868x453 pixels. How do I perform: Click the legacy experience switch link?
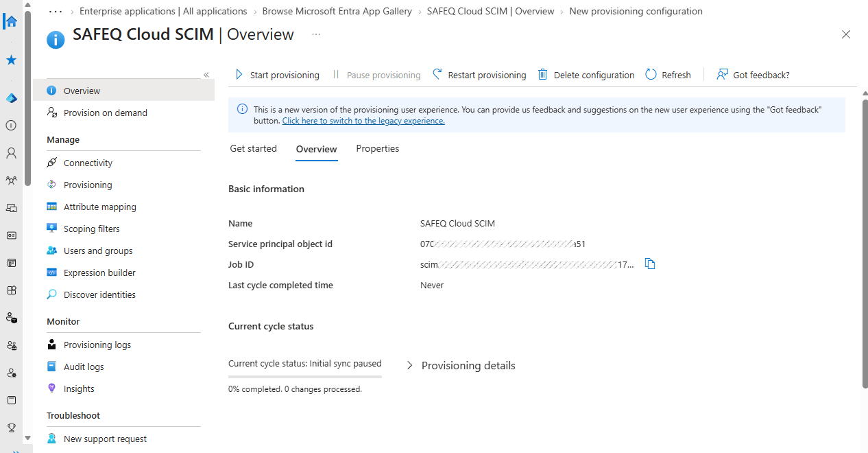363,121
